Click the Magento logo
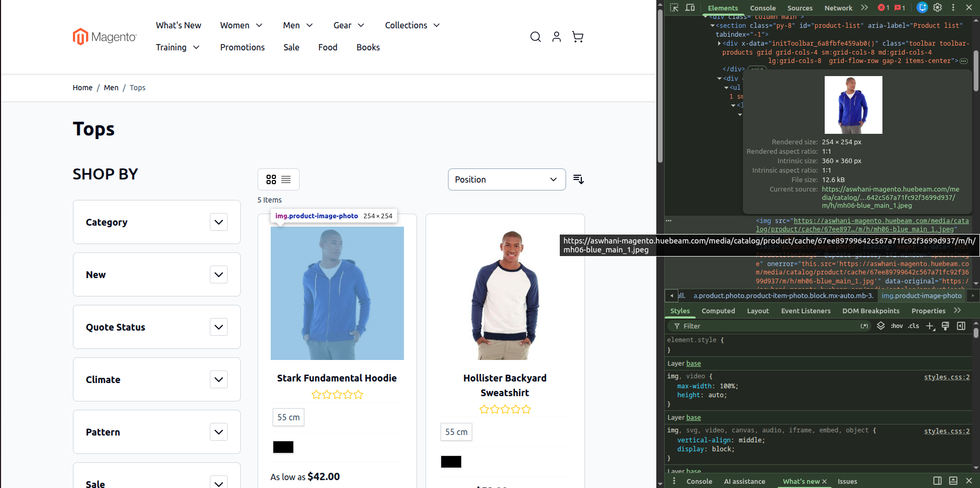 point(104,37)
